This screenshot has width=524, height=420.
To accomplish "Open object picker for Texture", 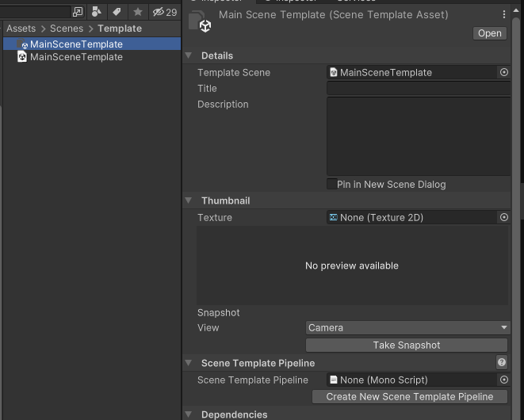I will coord(504,217).
